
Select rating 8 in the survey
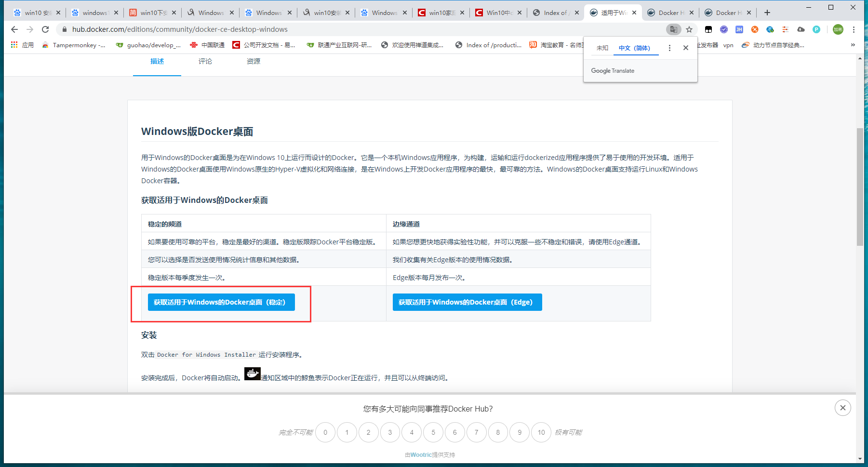498,432
